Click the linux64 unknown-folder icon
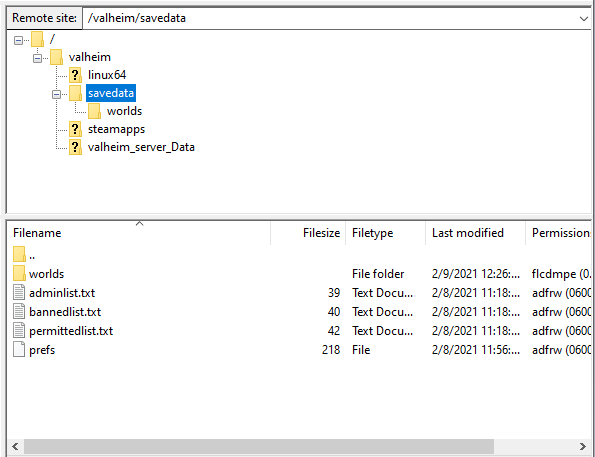Viewport: 595px width, 457px height. (x=75, y=75)
